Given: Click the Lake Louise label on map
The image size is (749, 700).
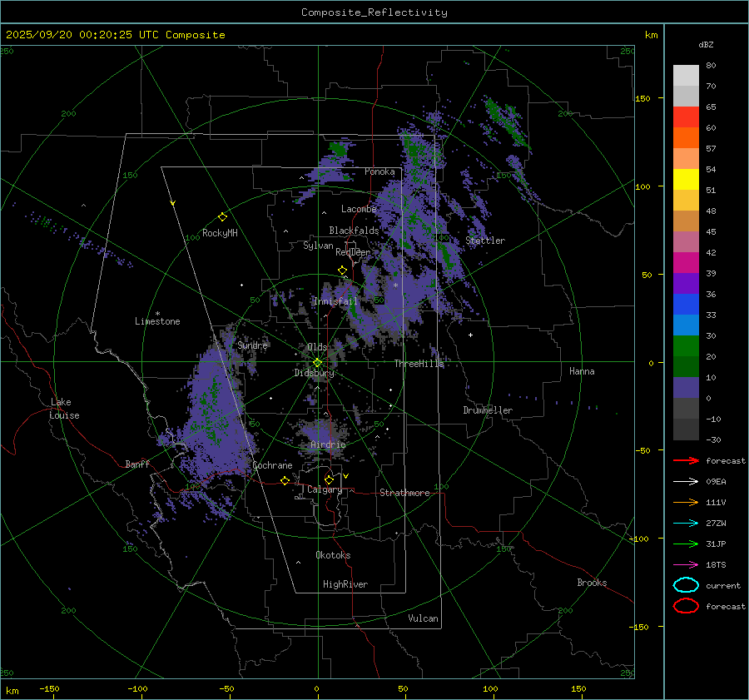Looking at the screenshot, I should (65, 409).
